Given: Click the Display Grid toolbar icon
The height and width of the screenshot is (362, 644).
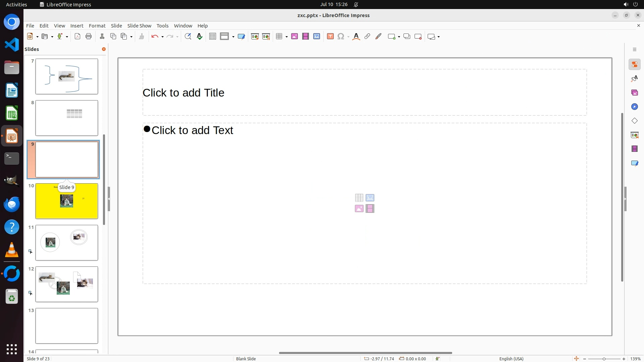Looking at the screenshot, I should click(212, 37).
